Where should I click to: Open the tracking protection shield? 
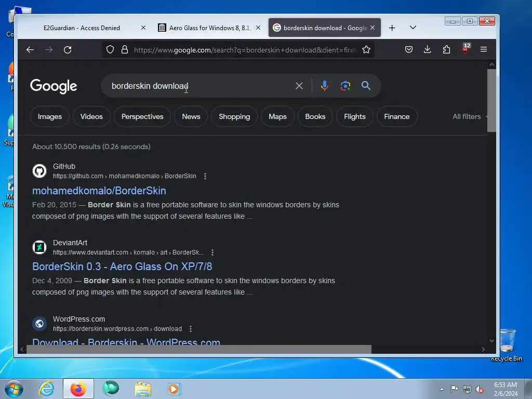(x=110, y=49)
